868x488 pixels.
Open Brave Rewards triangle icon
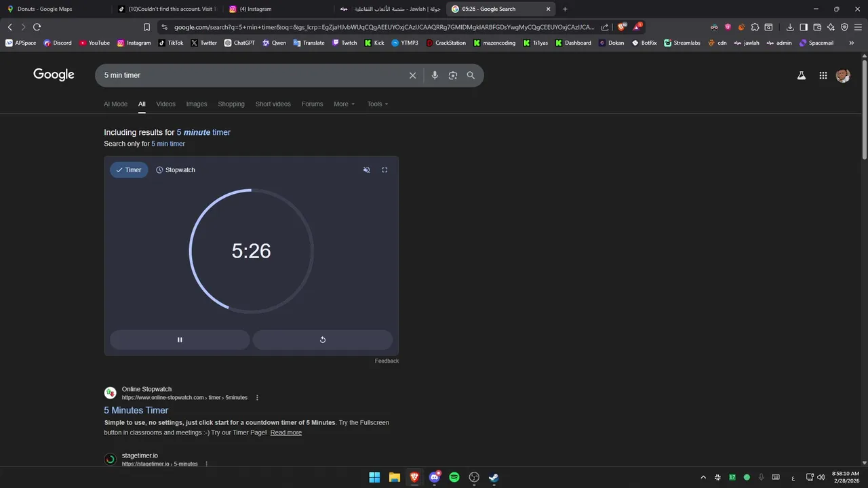637,27
